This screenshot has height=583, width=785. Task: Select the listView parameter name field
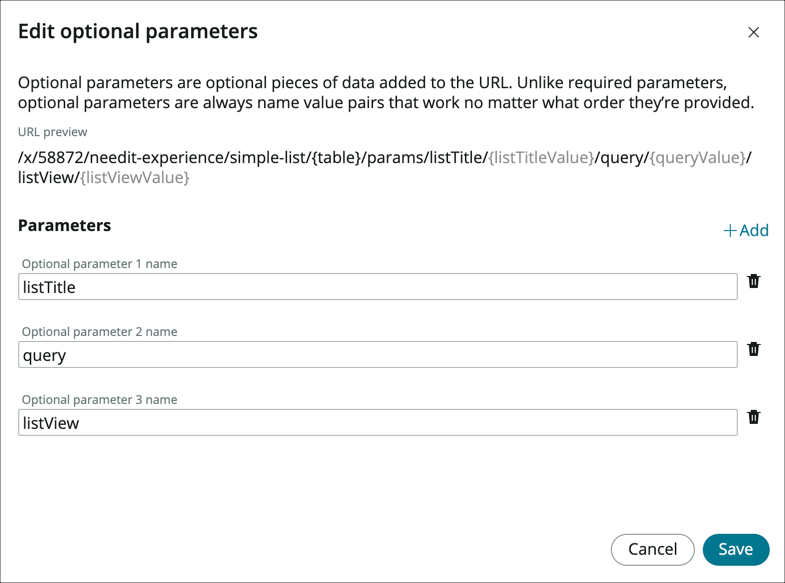point(378,422)
